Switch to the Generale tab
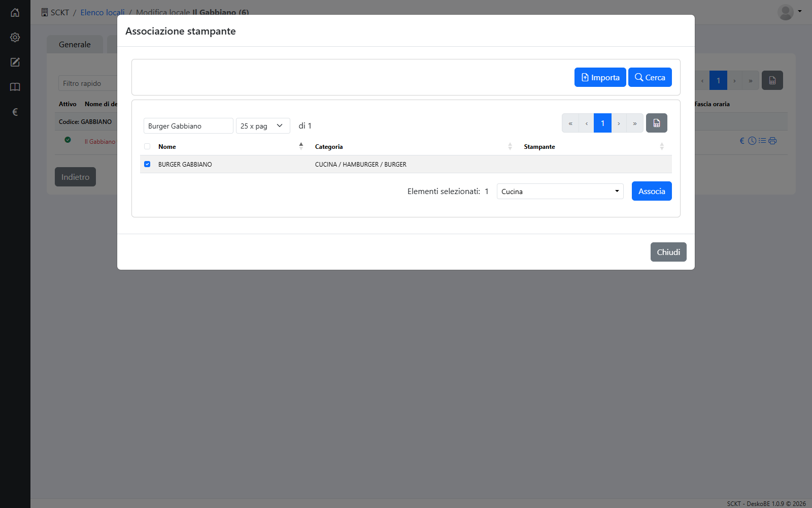 click(75, 44)
